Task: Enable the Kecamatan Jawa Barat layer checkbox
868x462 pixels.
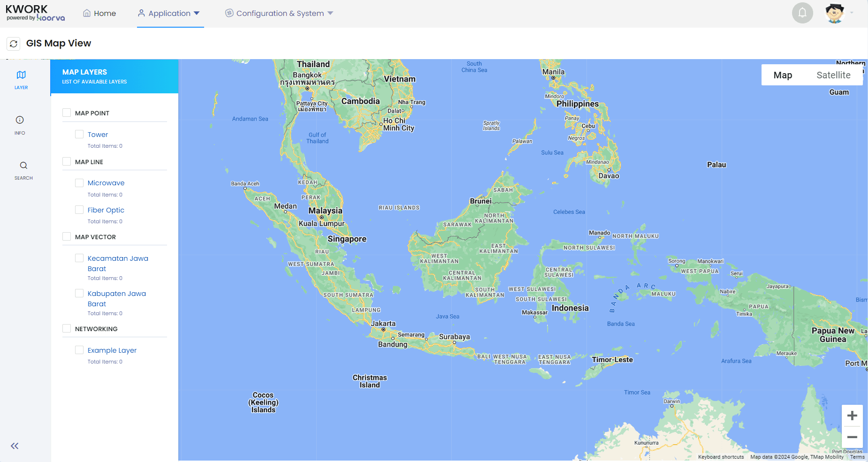Action: [79, 258]
